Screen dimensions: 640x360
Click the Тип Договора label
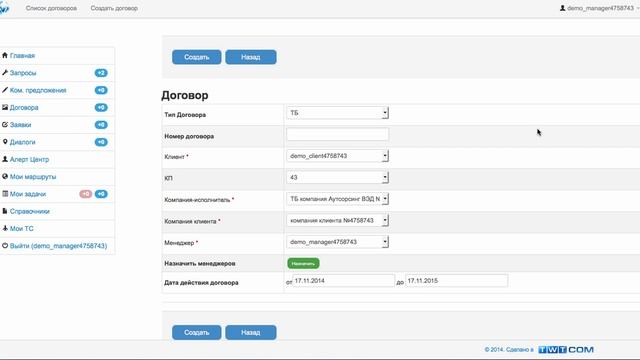[x=185, y=115]
